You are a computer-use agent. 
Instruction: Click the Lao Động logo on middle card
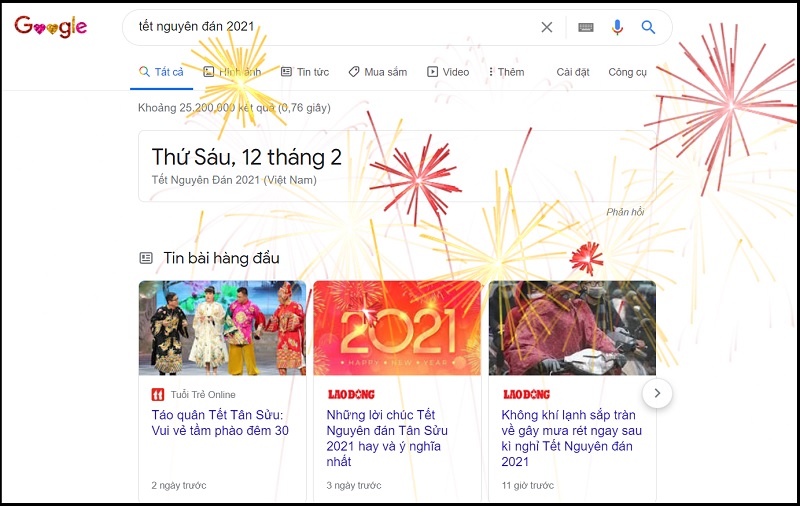pos(351,394)
